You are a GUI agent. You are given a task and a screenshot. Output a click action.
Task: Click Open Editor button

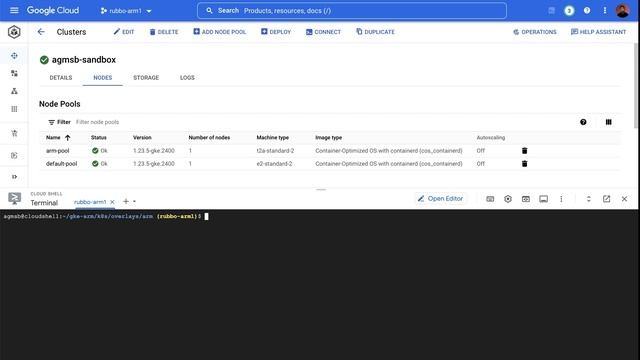tap(440, 199)
